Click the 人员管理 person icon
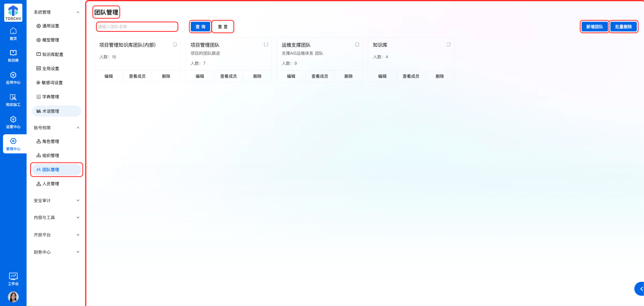Image resolution: width=644 pixels, height=306 pixels. click(39, 184)
